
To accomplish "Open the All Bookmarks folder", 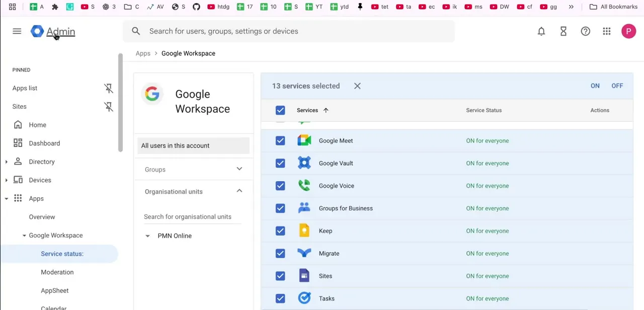I will click(613, 7).
